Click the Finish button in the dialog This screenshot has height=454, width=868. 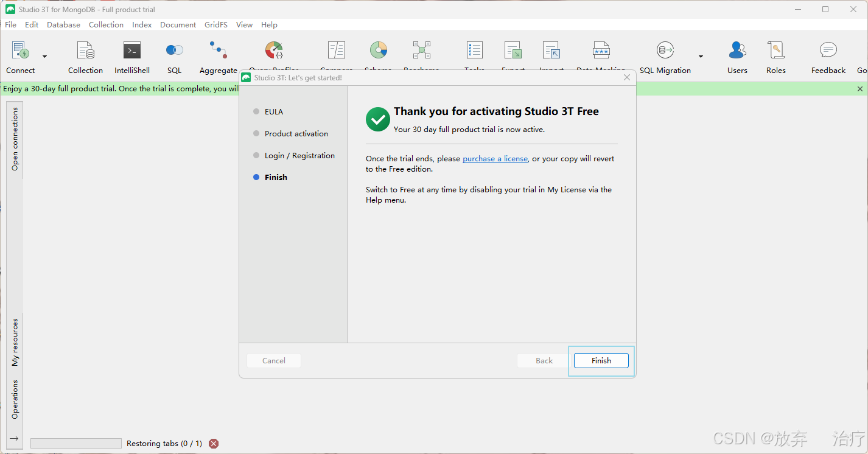[x=601, y=361]
